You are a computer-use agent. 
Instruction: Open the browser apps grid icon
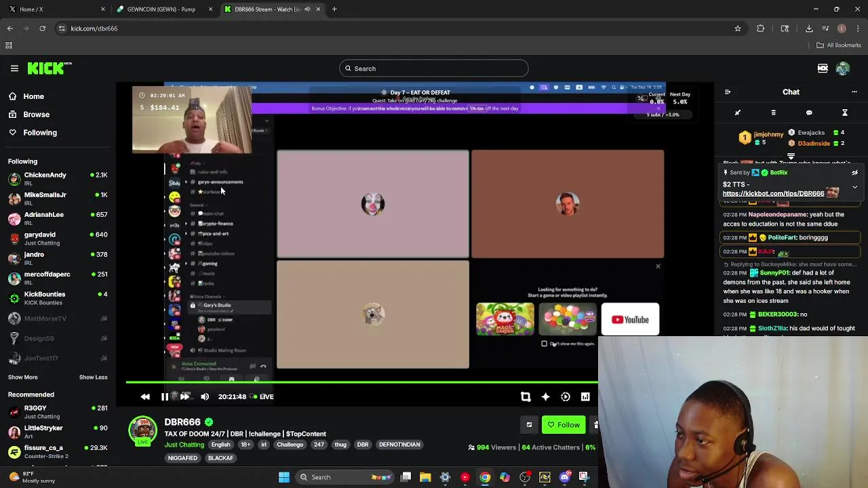pyautogui.click(x=9, y=45)
